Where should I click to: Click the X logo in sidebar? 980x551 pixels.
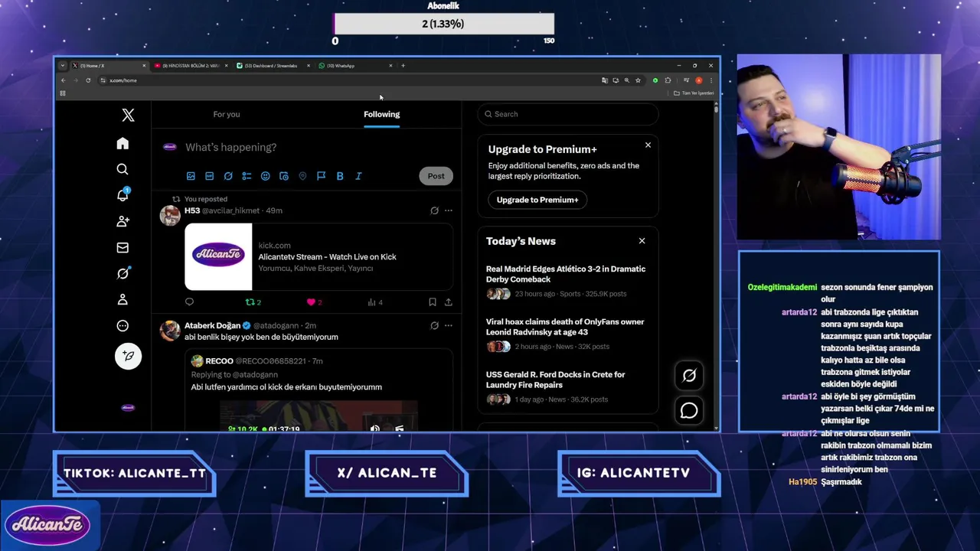tap(128, 115)
